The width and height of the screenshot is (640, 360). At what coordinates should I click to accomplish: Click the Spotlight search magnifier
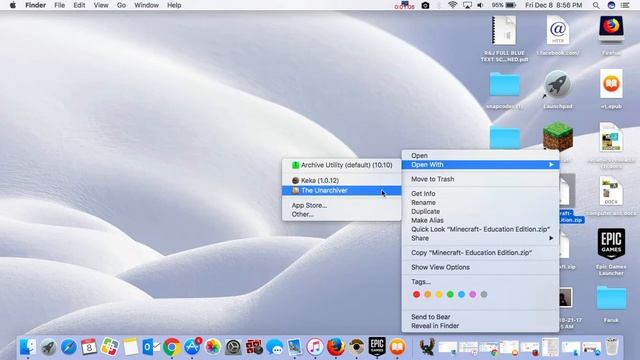point(596,5)
